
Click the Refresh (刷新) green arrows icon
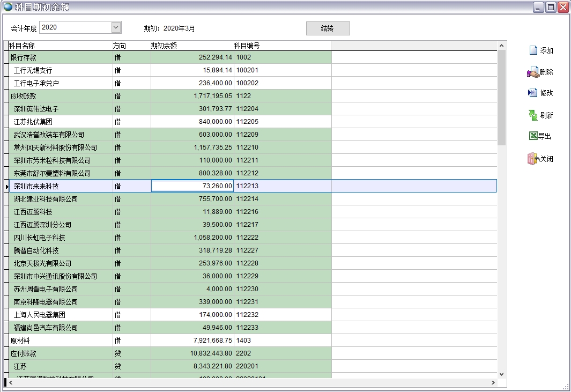pos(533,115)
